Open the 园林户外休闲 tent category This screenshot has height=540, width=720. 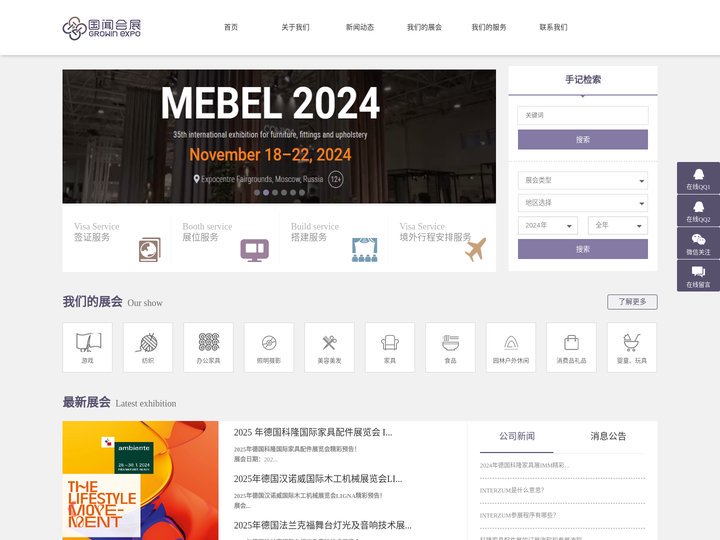point(511,347)
